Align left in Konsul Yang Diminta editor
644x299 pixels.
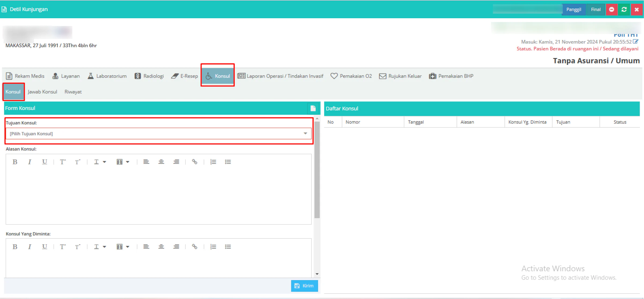[146, 247]
